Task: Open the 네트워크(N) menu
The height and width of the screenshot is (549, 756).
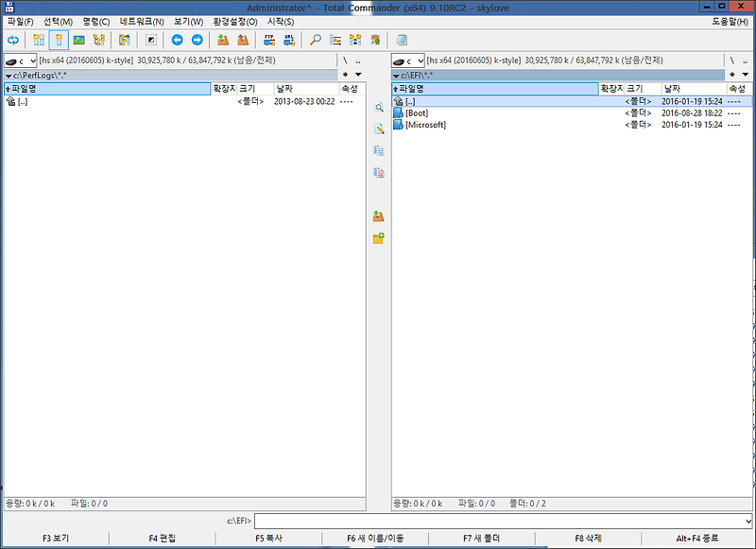Action: (142, 22)
